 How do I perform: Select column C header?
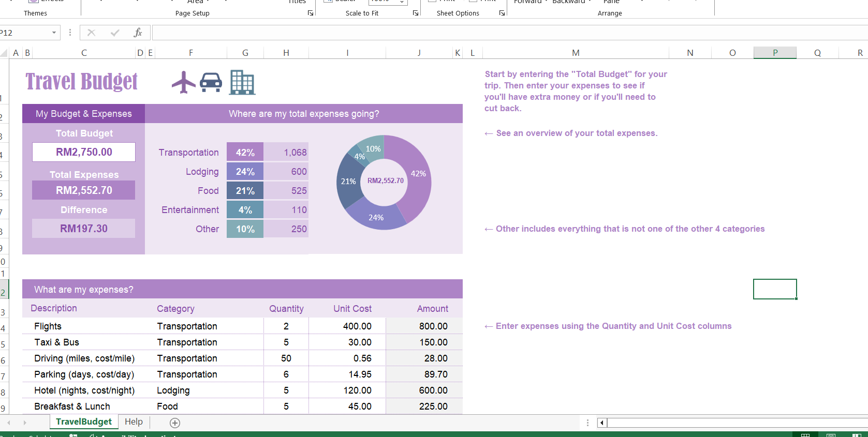84,53
